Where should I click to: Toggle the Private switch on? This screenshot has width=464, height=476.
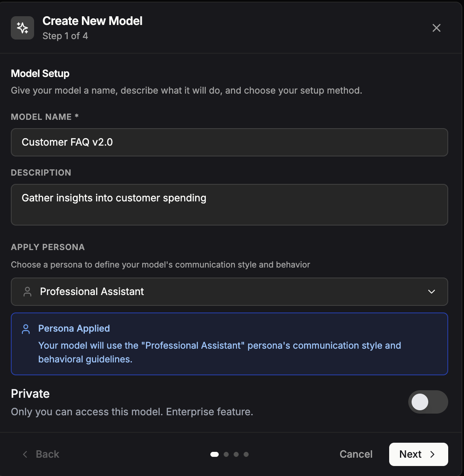coord(428,402)
